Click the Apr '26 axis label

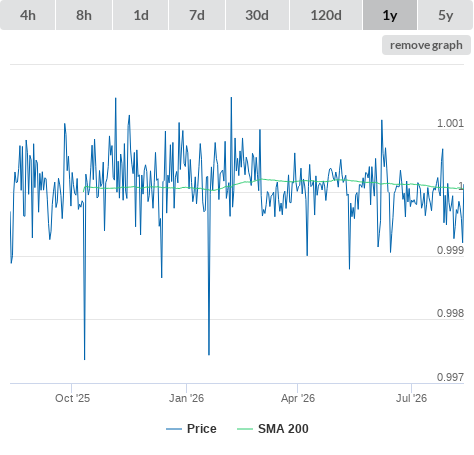coord(298,398)
